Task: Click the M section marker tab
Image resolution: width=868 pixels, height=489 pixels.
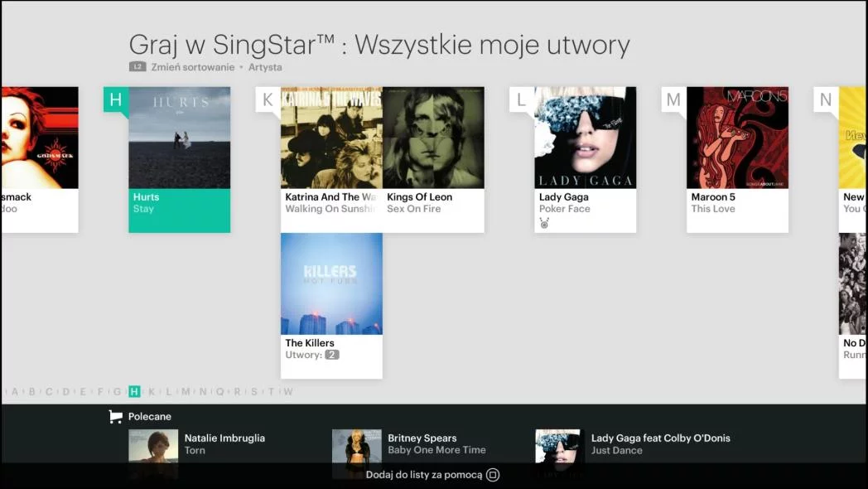Action: [x=673, y=99]
